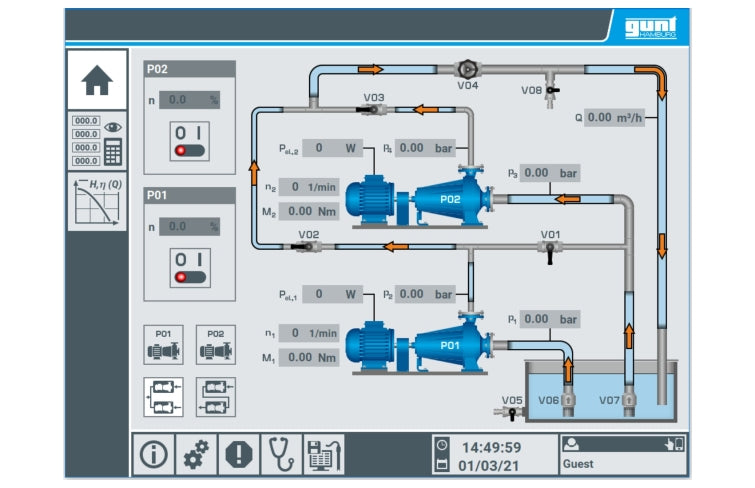Open the H, η (Q) characteristic curve chart
This screenshot has width=755, height=488.
click(x=97, y=200)
